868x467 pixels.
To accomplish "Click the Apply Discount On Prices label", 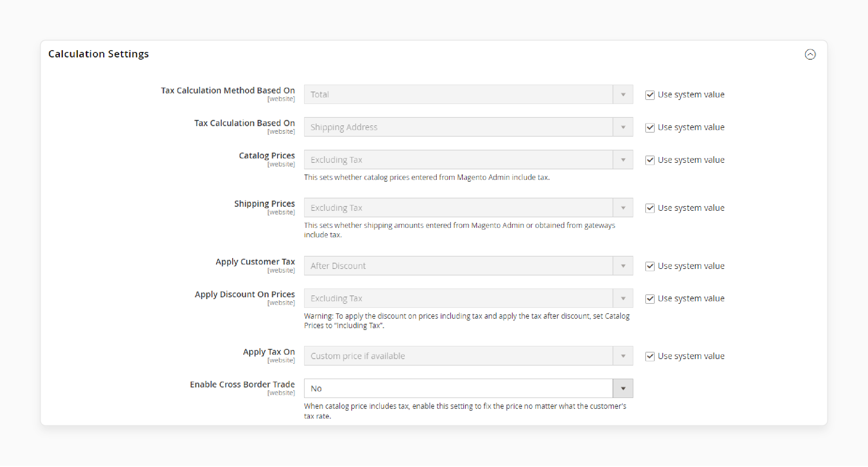I will coord(245,294).
